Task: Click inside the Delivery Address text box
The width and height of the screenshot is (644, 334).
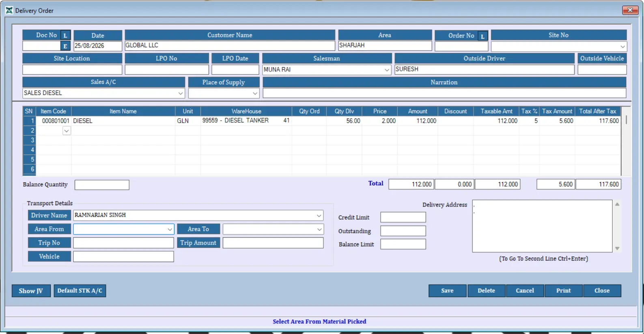Action: [x=542, y=226]
